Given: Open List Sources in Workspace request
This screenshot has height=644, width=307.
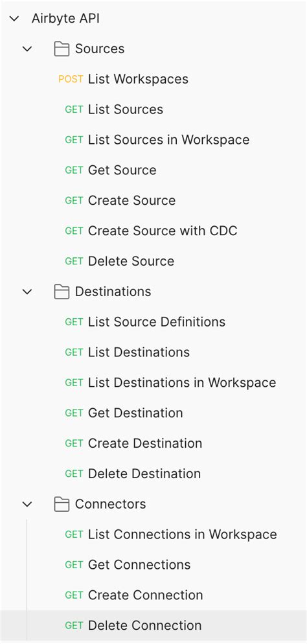Looking at the screenshot, I should click(x=153, y=140).
